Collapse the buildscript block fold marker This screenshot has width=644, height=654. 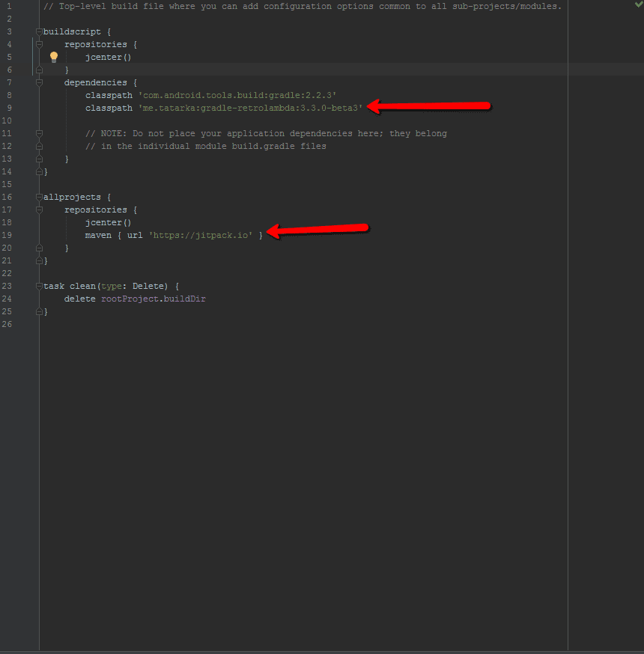tap(40, 31)
